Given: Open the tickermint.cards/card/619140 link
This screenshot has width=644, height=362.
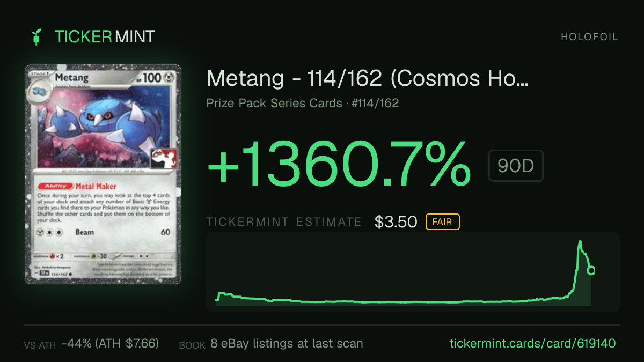Looking at the screenshot, I should click(x=532, y=343).
